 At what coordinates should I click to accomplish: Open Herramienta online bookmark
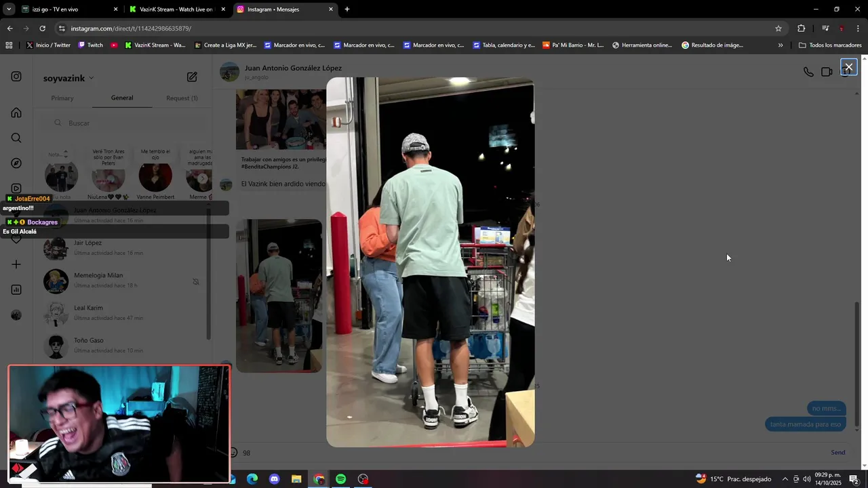tap(642, 45)
